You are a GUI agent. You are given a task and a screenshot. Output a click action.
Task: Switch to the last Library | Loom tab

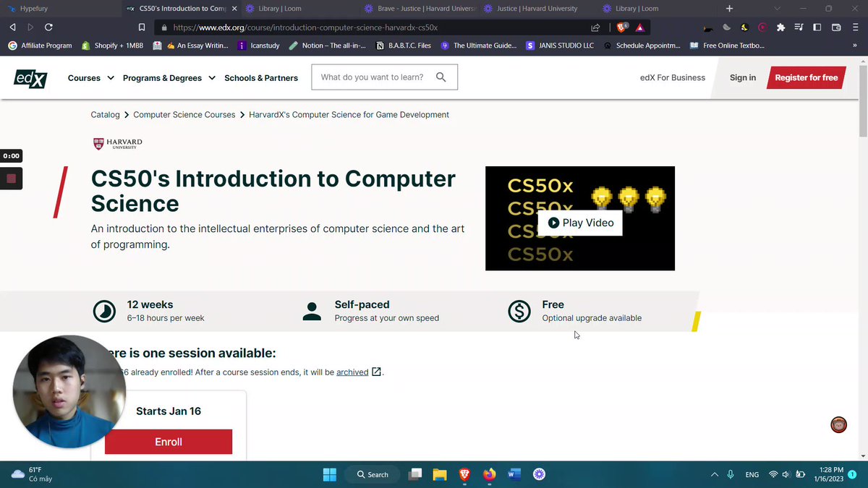click(x=657, y=9)
